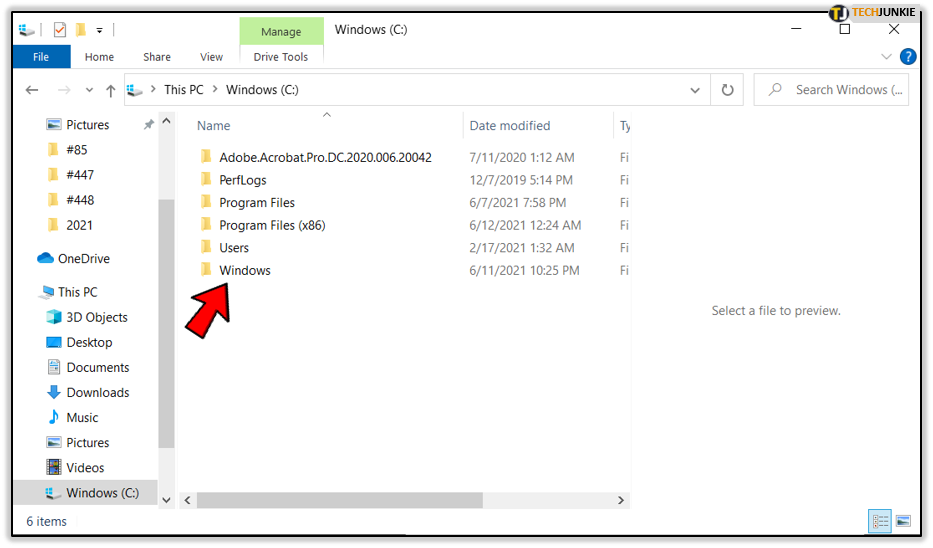Switch to details view button

coord(880,521)
